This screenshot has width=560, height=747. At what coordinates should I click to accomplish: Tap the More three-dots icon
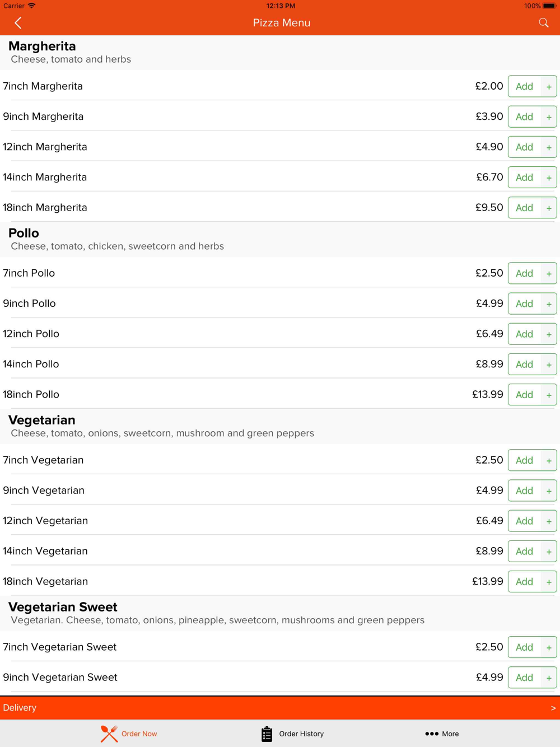pos(431,734)
